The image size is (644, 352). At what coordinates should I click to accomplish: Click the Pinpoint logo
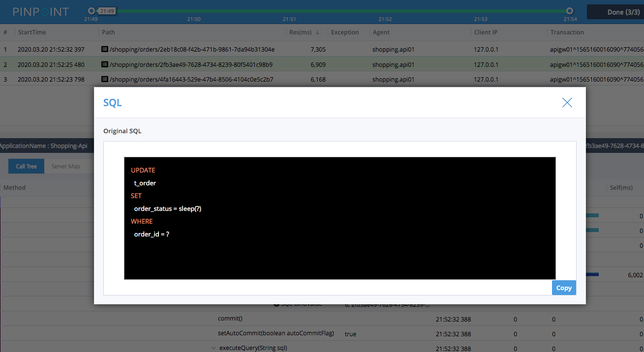point(41,12)
